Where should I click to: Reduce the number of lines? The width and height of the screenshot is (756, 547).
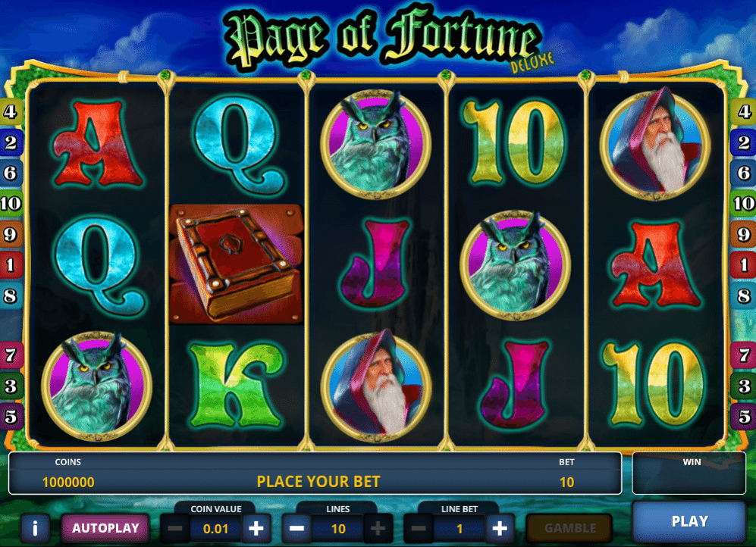pyautogui.click(x=296, y=528)
